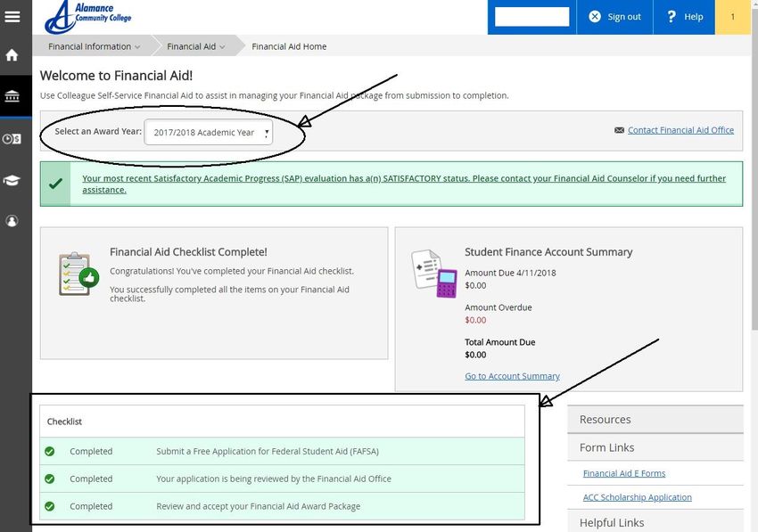Click green check beside Submit FAFSA row
The width and height of the screenshot is (758, 532).
point(49,451)
